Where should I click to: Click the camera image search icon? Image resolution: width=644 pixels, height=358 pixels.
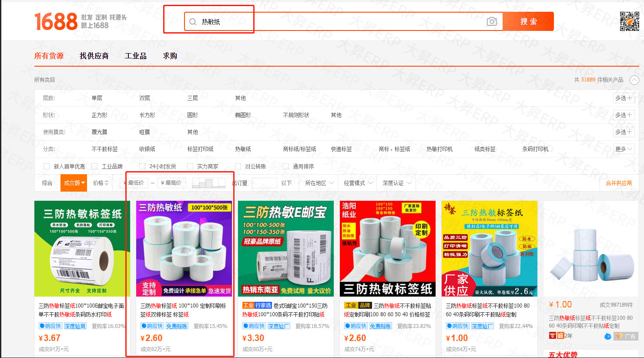tap(492, 21)
